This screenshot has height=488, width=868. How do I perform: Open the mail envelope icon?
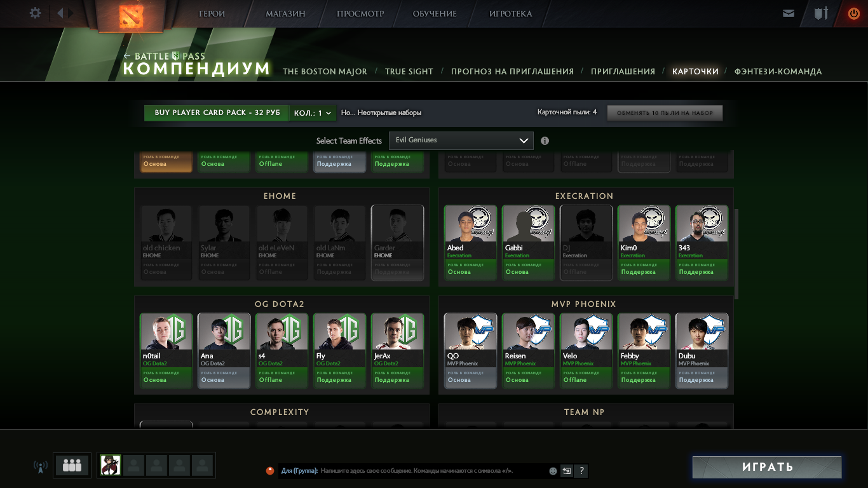(x=789, y=13)
